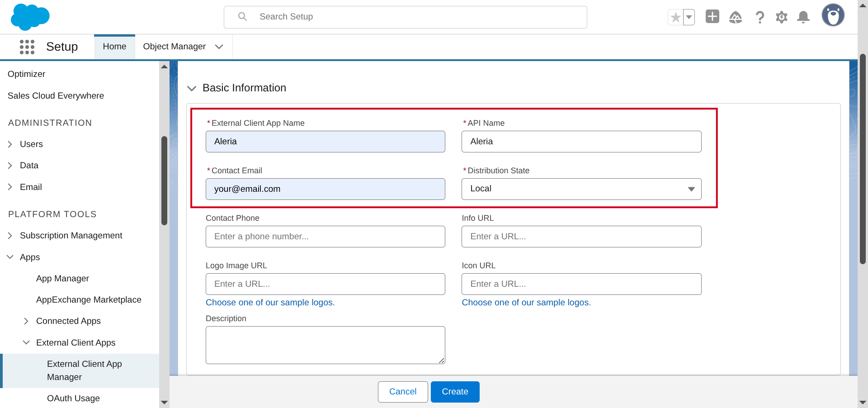Image resolution: width=868 pixels, height=408 pixels.
Task: Open the user profile avatar
Action: coord(833,15)
